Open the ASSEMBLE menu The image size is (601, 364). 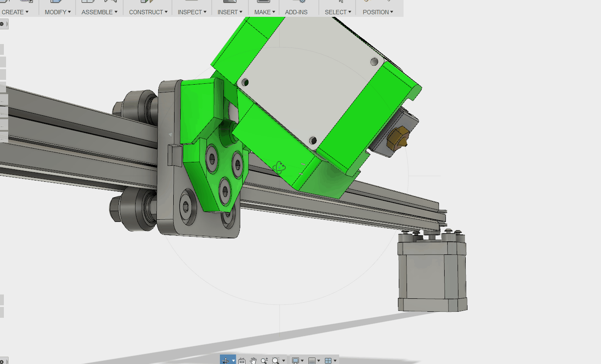point(99,12)
